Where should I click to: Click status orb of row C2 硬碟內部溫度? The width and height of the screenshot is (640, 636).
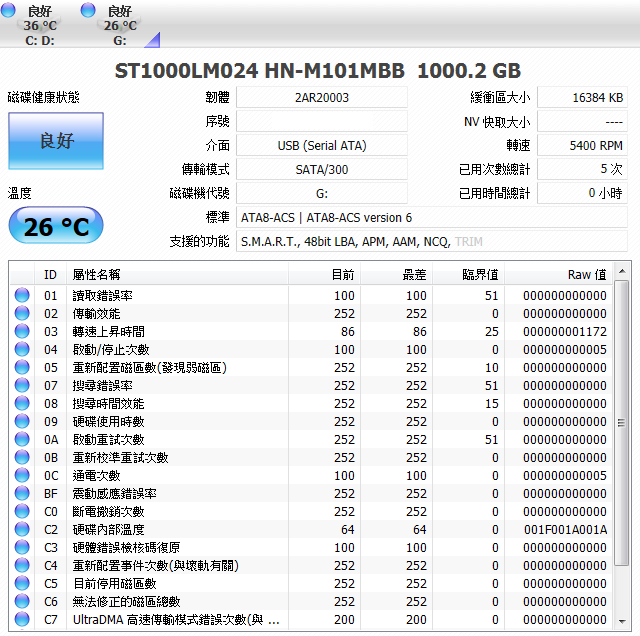[22, 529]
